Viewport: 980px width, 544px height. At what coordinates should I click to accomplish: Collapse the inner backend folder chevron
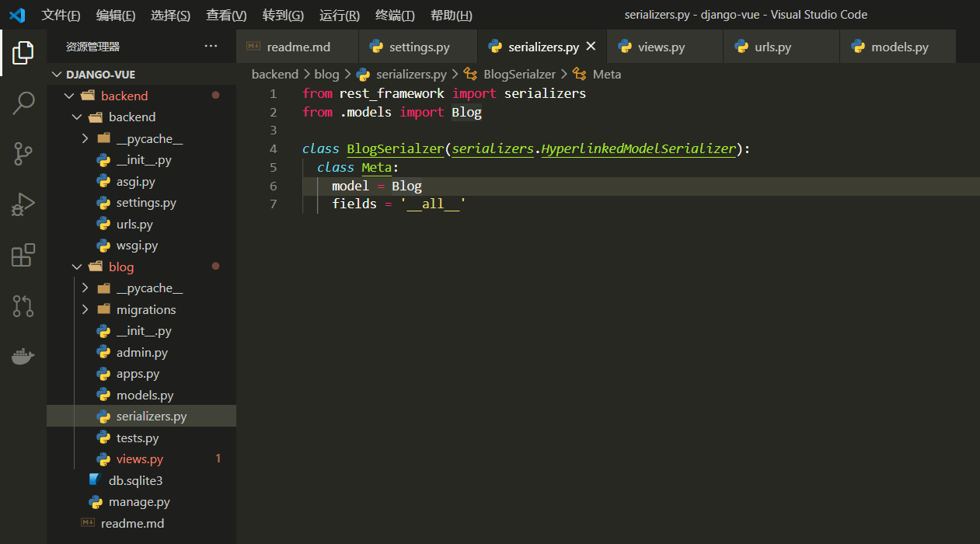[77, 117]
